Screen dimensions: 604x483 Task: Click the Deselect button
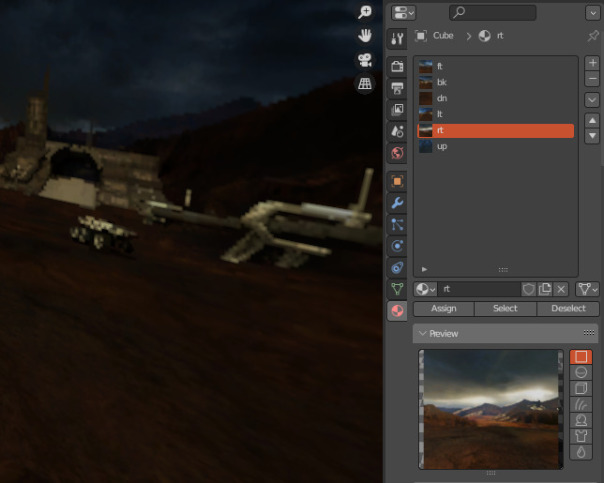click(x=568, y=309)
